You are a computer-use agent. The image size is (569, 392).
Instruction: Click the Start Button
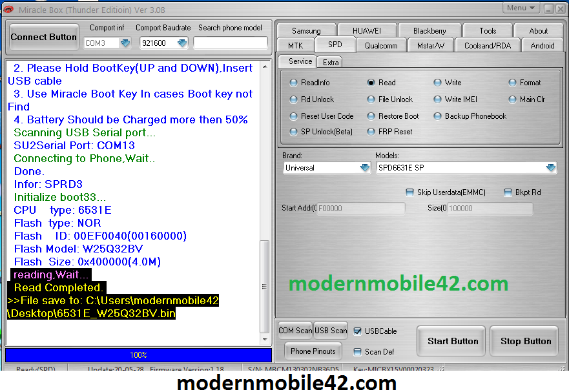[x=452, y=341]
